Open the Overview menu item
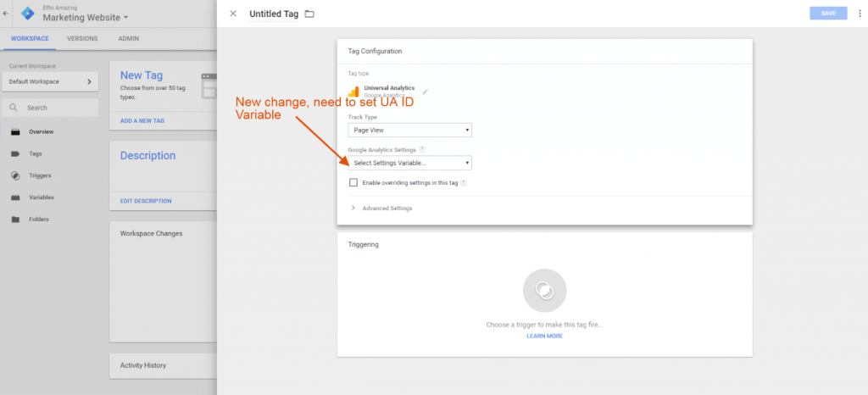868x395 pixels. 41,132
